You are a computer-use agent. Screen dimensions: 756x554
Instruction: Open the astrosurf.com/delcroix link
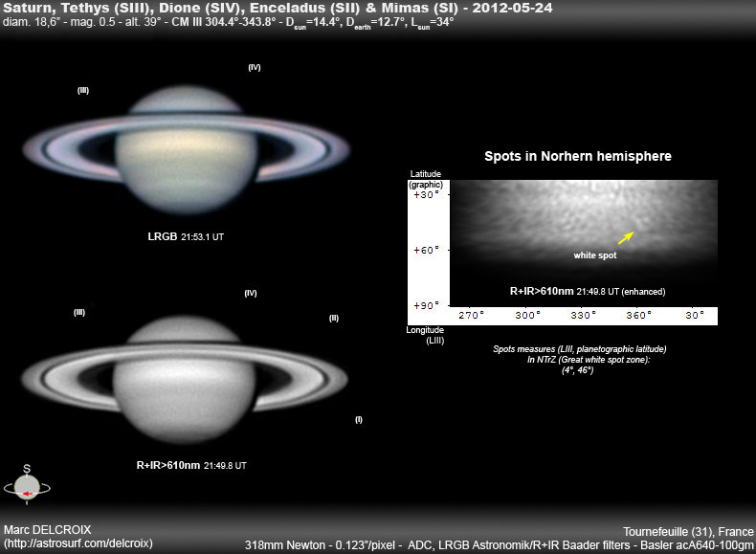click(78, 543)
